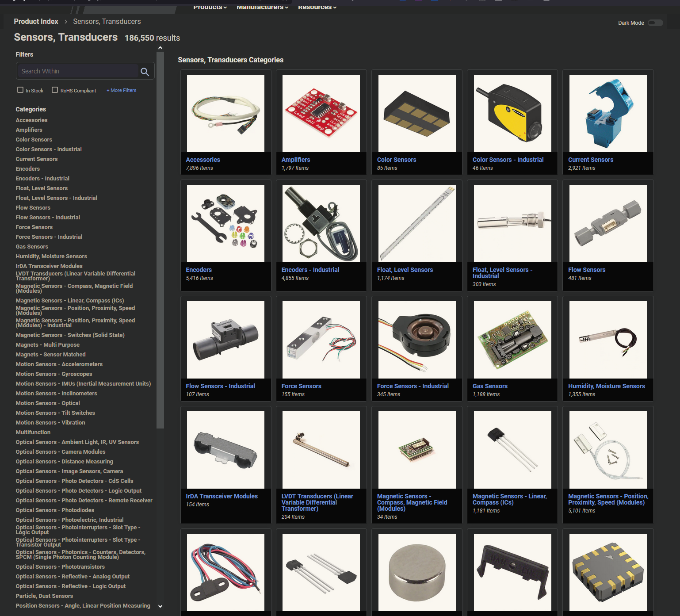Select Multifunction in sidebar categories
Screen dimensions: 680x616
point(33,432)
